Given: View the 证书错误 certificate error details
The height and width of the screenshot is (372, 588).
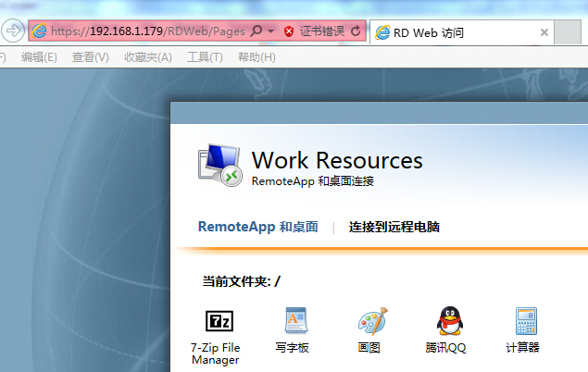Looking at the screenshot, I should click(x=321, y=31).
